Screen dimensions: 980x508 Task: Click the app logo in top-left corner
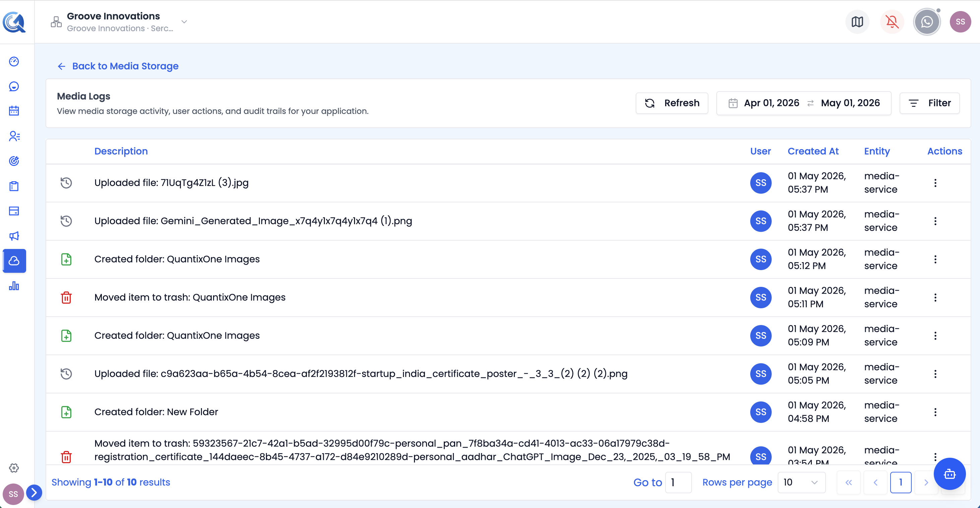(x=14, y=22)
